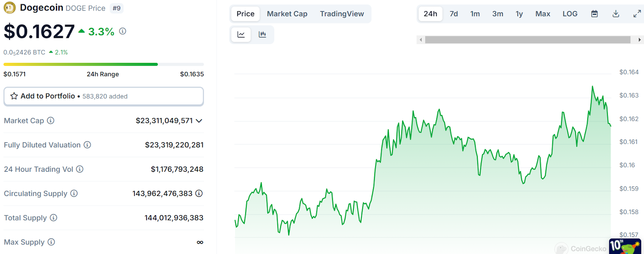Click the info icon next to Max Supply
This screenshot has height=254, width=644.
click(x=51, y=242)
